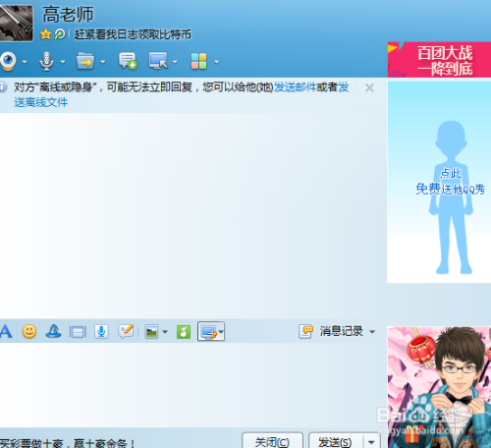The height and width of the screenshot is (448, 491).
Task: Expand the send picture dropdown arrow
Action: coord(165,332)
